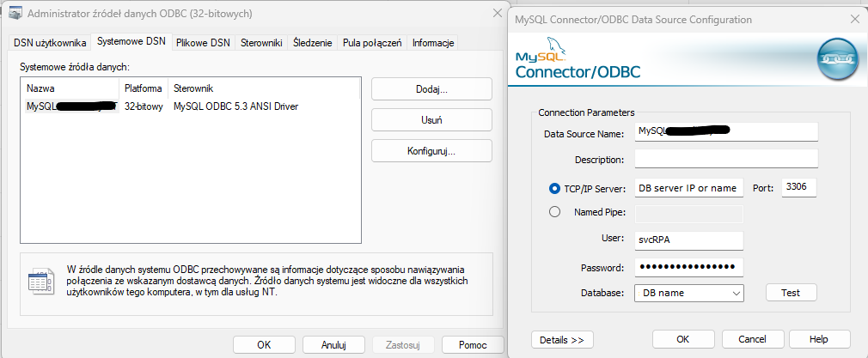Click OK in MySQL Connector dialog
The image size is (868, 358).
[x=683, y=339]
